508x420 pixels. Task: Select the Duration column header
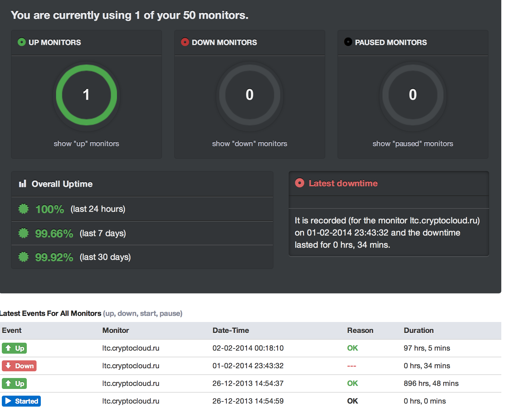point(418,331)
